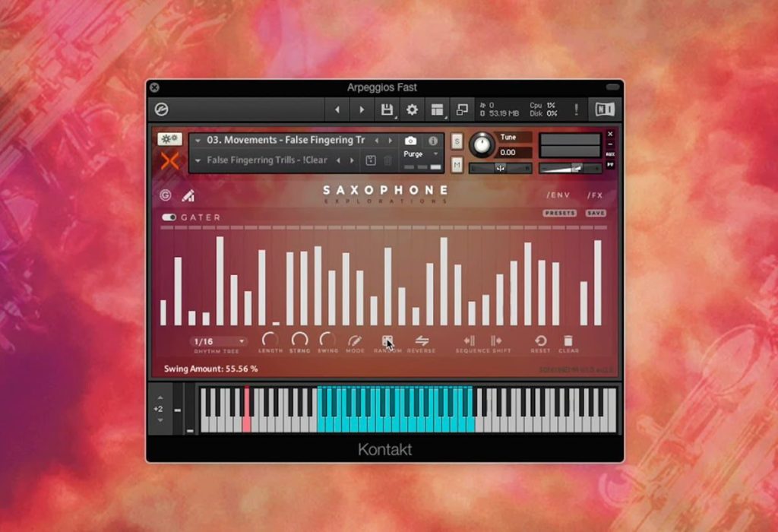Click the camera snapshot icon
This screenshot has height=532, width=778.
[410, 141]
